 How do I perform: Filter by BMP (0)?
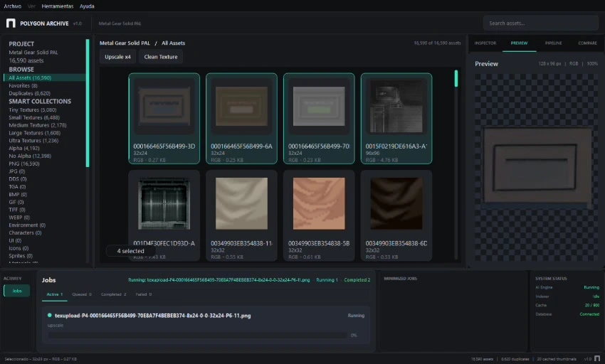18,194
